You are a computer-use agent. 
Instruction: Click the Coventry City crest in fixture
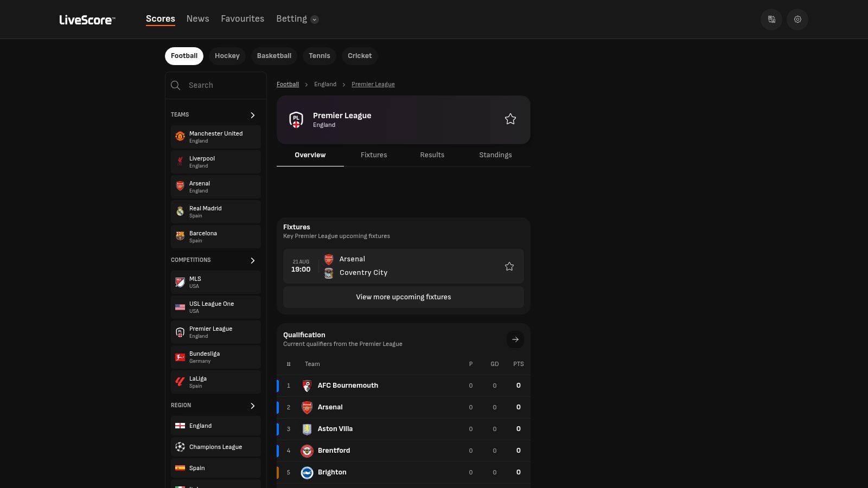click(x=329, y=273)
